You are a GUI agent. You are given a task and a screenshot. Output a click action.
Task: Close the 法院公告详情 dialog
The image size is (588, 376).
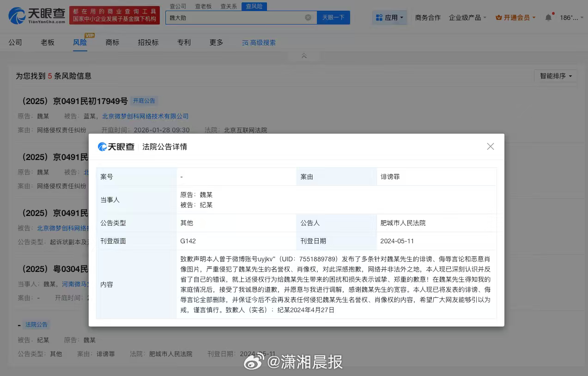tap(490, 146)
